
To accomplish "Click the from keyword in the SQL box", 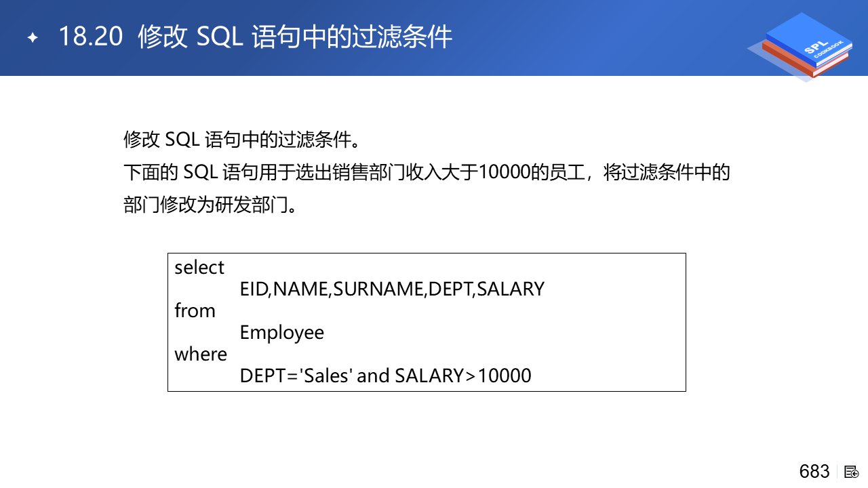I will click(x=195, y=311).
